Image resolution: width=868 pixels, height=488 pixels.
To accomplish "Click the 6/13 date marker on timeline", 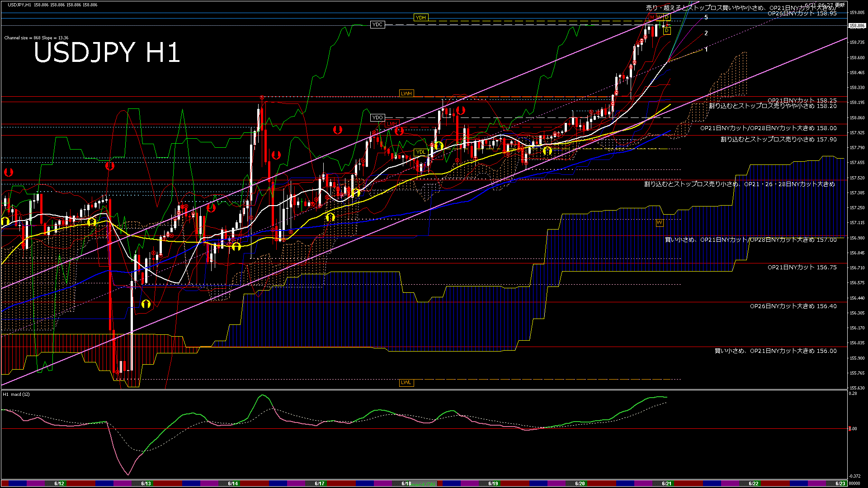I will [146, 483].
